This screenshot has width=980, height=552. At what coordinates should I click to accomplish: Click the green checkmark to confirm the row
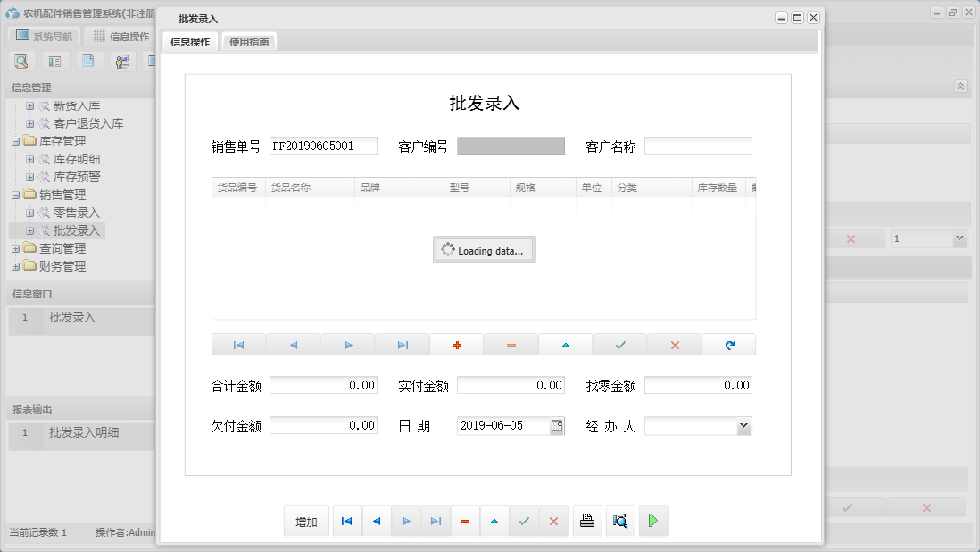tap(619, 344)
